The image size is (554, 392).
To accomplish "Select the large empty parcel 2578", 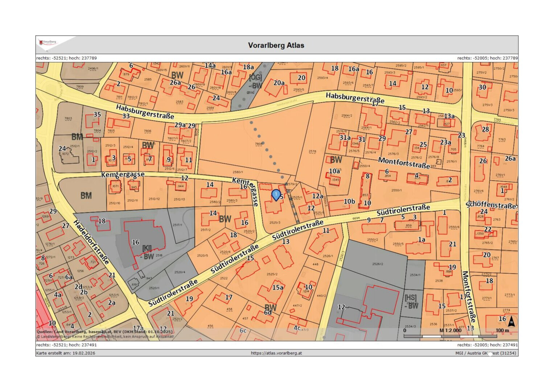I will pos(312,152).
